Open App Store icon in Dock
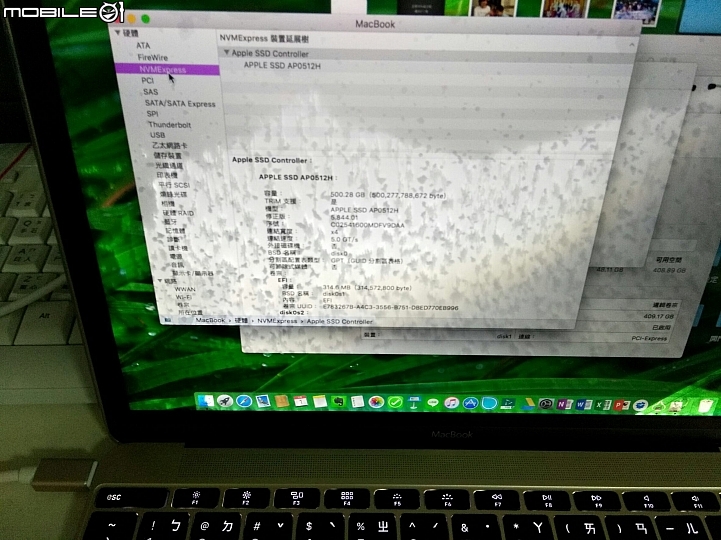This screenshot has width=721, height=540. (470, 403)
